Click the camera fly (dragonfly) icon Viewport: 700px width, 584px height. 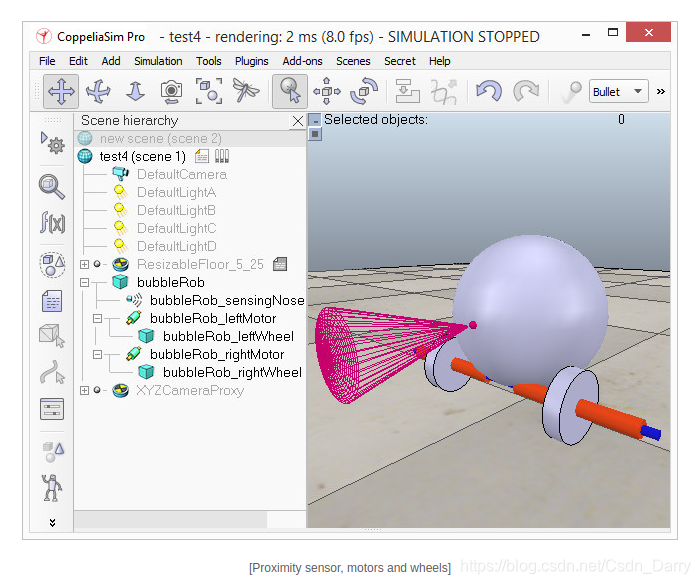tap(246, 91)
